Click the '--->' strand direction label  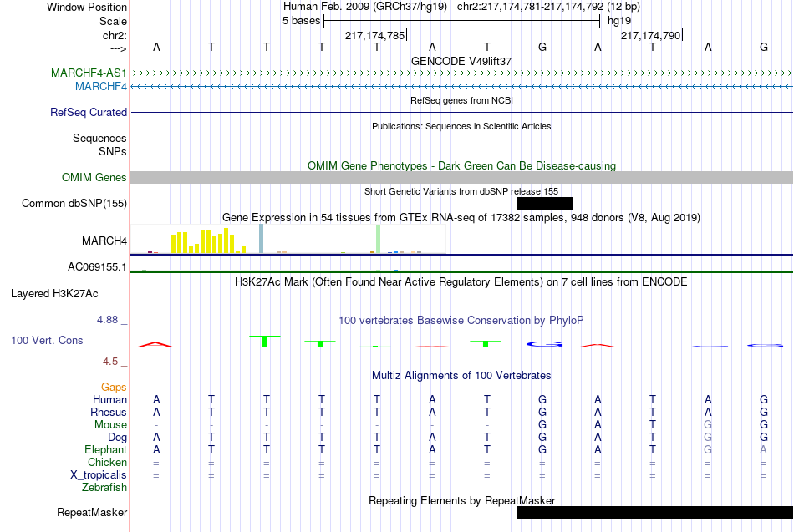coord(118,48)
